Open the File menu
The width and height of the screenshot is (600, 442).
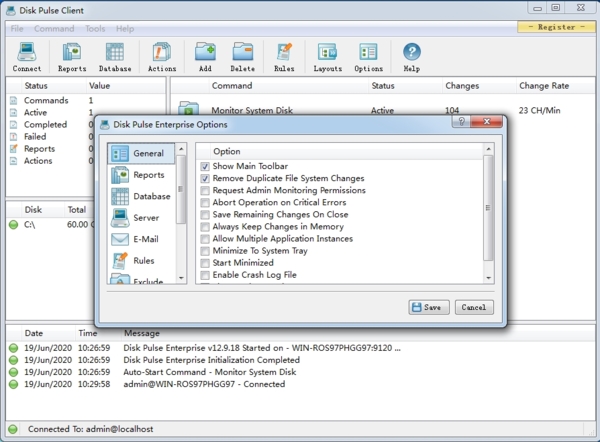point(17,29)
